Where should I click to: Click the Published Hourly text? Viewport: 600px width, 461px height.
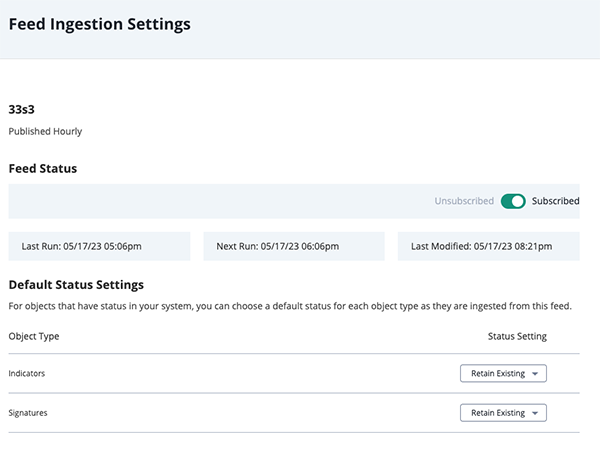pyautogui.click(x=45, y=131)
